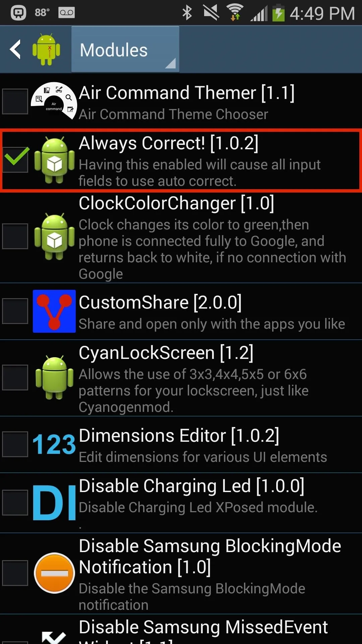Image resolution: width=362 pixels, height=644 pixels.
Task: Go back using the left arrow
Action: pyautogui.click(x=15, y=49)
